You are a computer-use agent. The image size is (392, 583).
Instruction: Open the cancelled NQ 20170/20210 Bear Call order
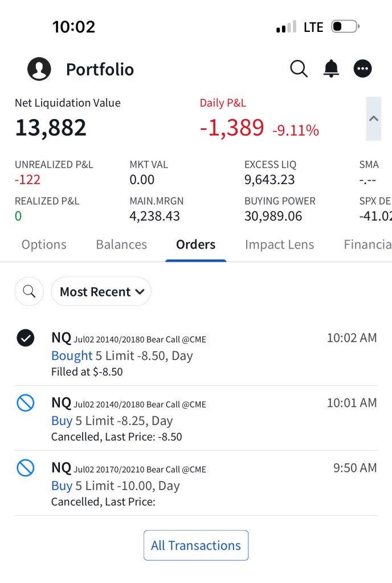[x=171, y=484]
